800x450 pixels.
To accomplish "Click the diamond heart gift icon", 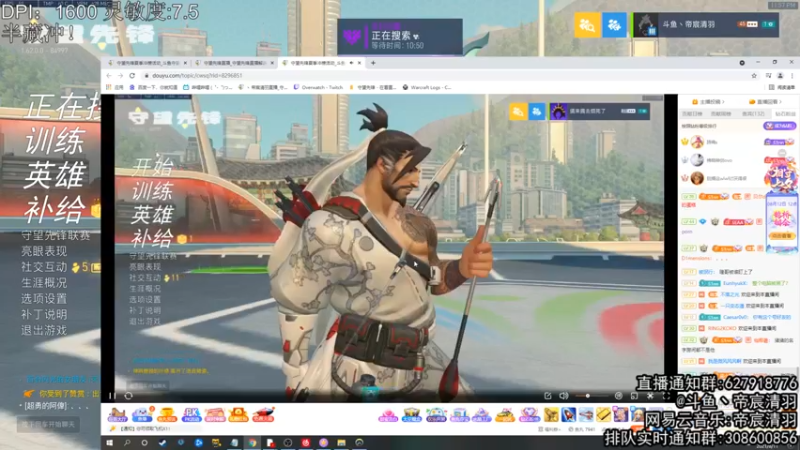I will 529,415.
